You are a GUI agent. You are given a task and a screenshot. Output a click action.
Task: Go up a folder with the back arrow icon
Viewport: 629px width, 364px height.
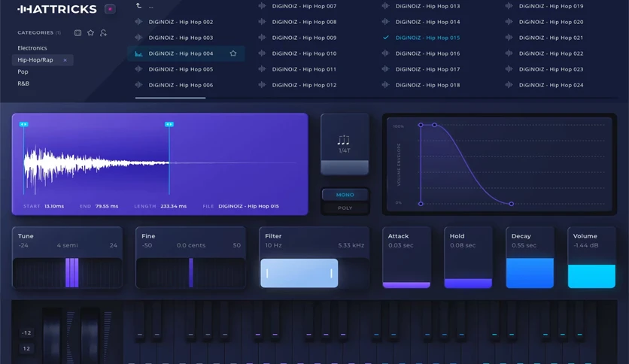(138, 5)
